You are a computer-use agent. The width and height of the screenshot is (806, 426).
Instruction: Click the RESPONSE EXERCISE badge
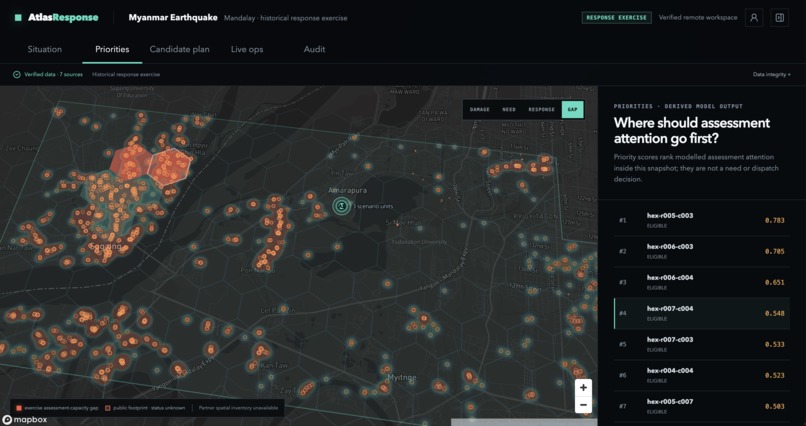[616, 17]
